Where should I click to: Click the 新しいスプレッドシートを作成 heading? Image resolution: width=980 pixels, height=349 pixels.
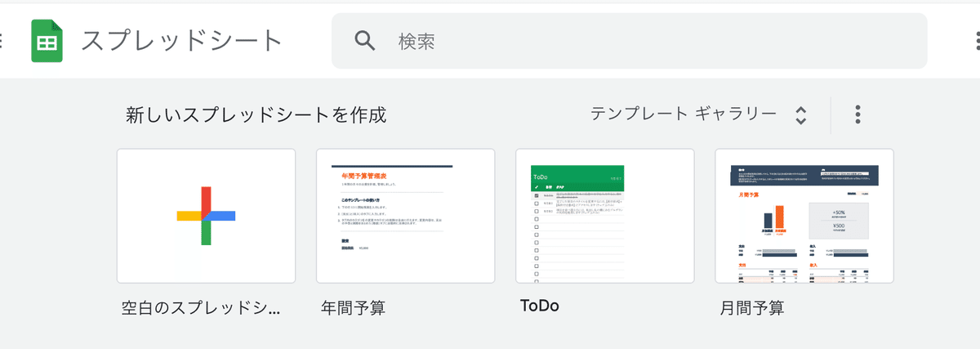tap(256, 115)
